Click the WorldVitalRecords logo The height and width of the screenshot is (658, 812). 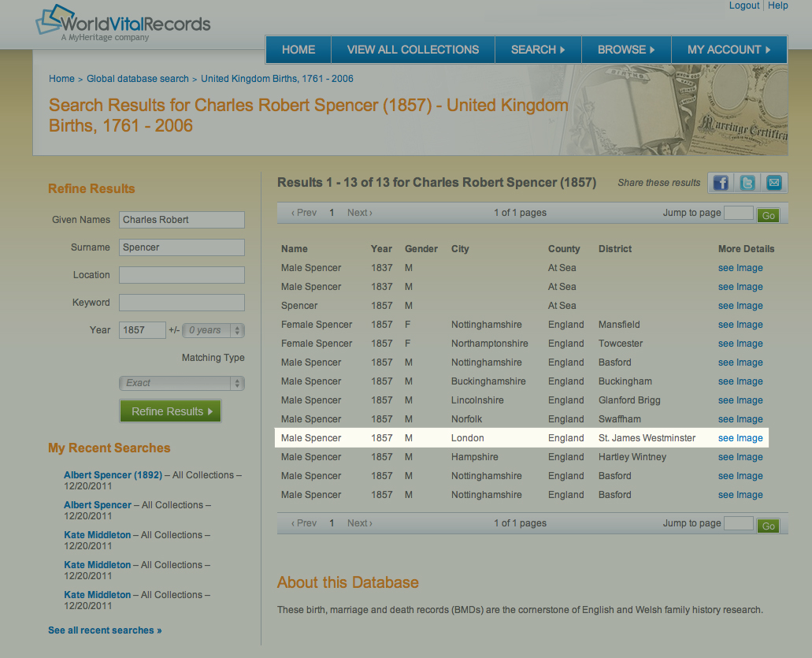(123, 23)
